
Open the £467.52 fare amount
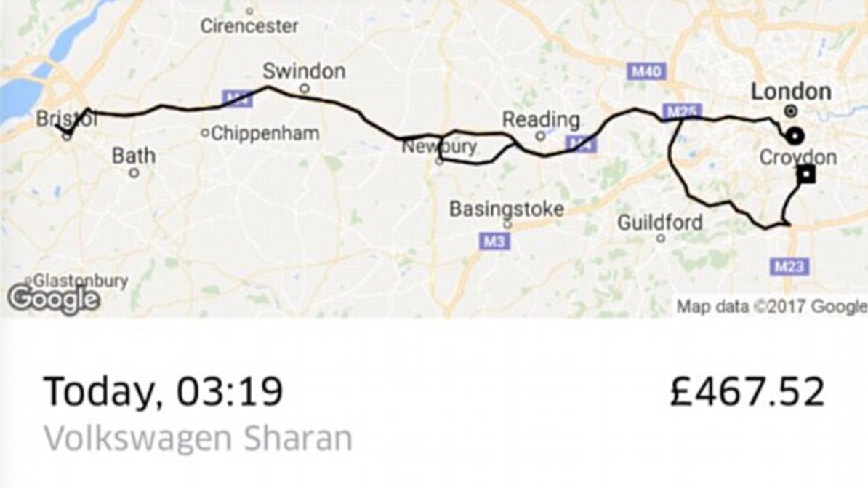(x=747, y=391)
